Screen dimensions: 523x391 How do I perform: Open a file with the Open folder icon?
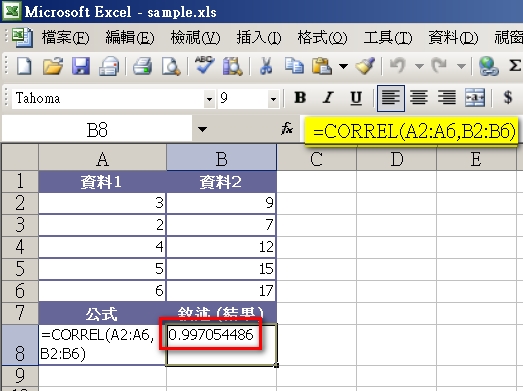tap(53, 66)
